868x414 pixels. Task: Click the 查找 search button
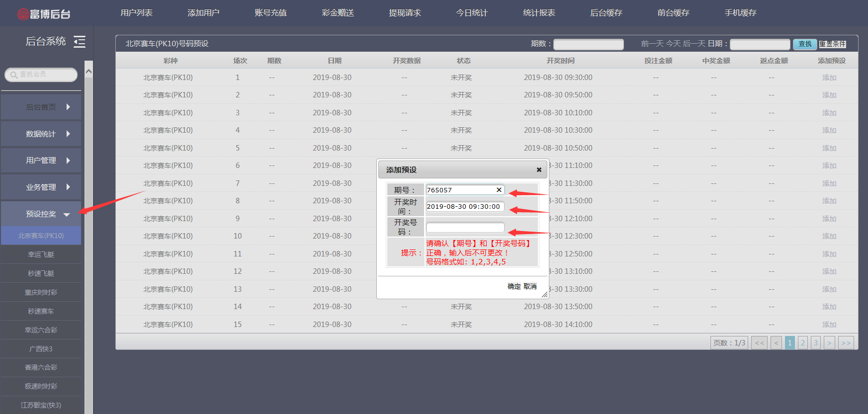[804, 44]
